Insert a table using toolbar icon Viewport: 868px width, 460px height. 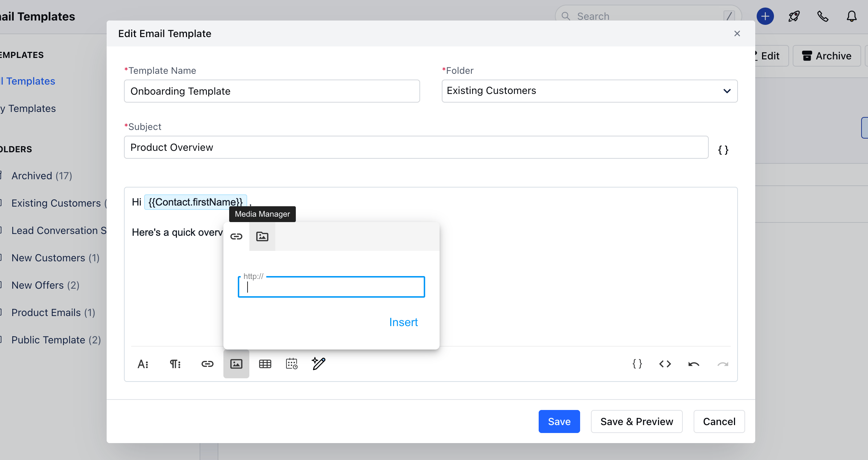tap(265, 364)
